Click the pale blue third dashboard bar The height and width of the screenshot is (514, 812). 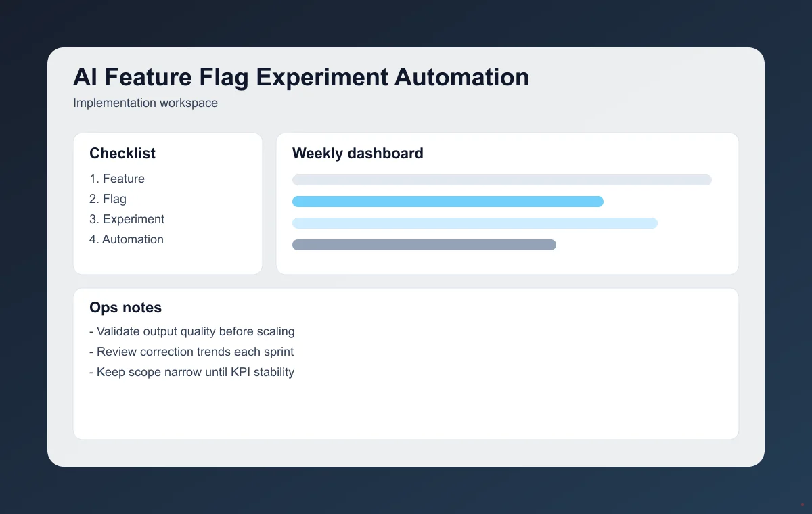(x=474, y=223)
